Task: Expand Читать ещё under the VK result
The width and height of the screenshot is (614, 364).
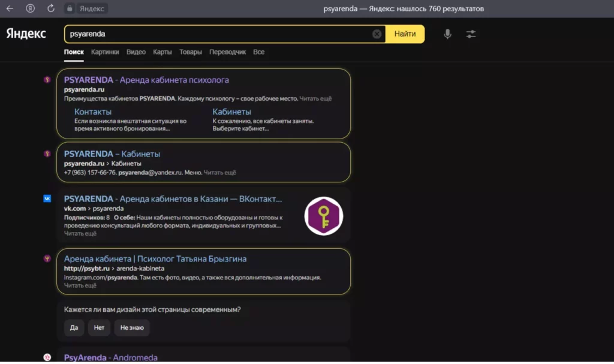Action: (x=80, y=233)
